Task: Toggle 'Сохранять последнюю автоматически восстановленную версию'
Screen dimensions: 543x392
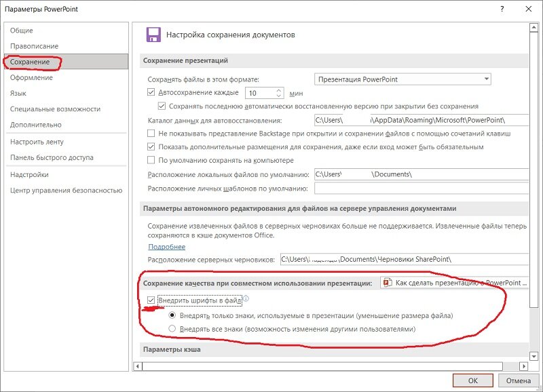Action: tap(162, 106)
